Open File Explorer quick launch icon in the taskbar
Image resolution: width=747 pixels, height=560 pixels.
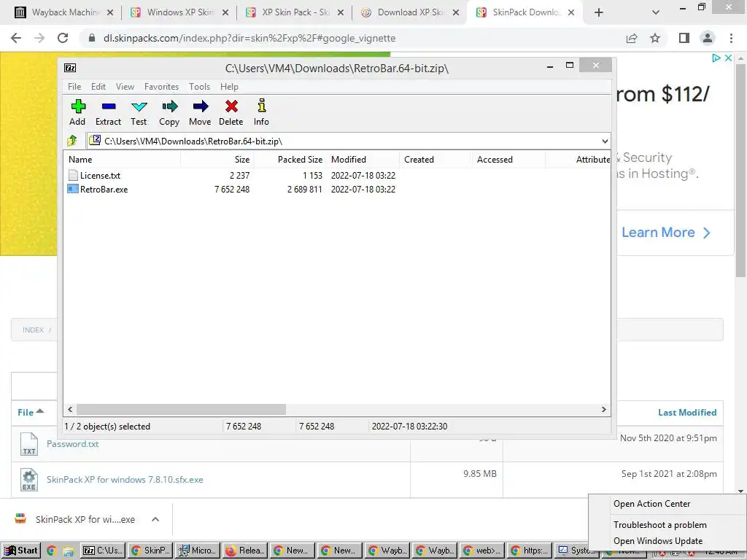(68, 551)
